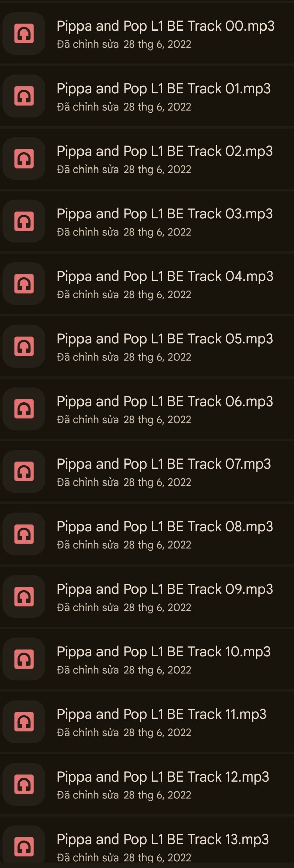Tap the modified date under Track 01
Image resolution: width=294 pixels, height=868 pixels.
click(124, 107)
